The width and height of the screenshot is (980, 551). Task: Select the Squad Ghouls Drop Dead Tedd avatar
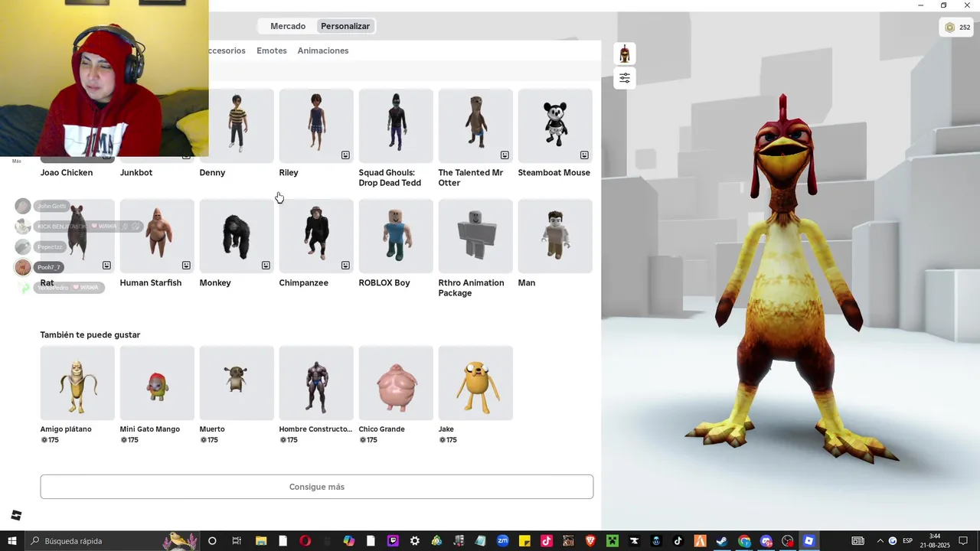396,126
